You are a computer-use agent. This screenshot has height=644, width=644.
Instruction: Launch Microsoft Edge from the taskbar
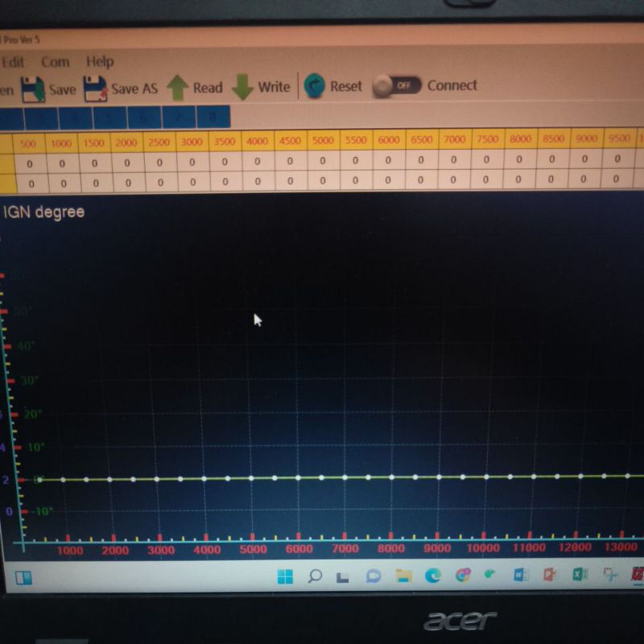click(x=433, y=576)
